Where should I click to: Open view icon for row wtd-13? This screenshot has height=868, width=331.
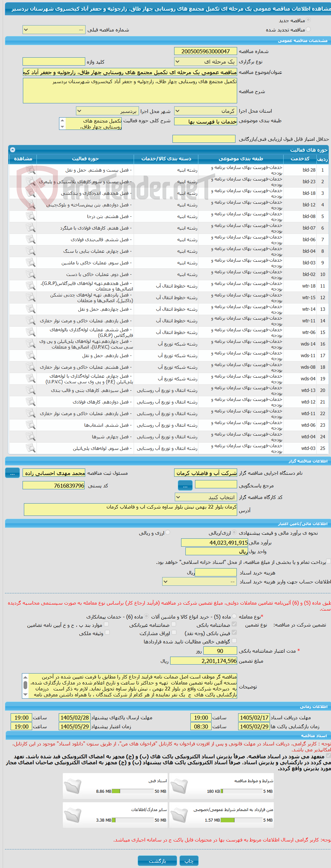31,390
